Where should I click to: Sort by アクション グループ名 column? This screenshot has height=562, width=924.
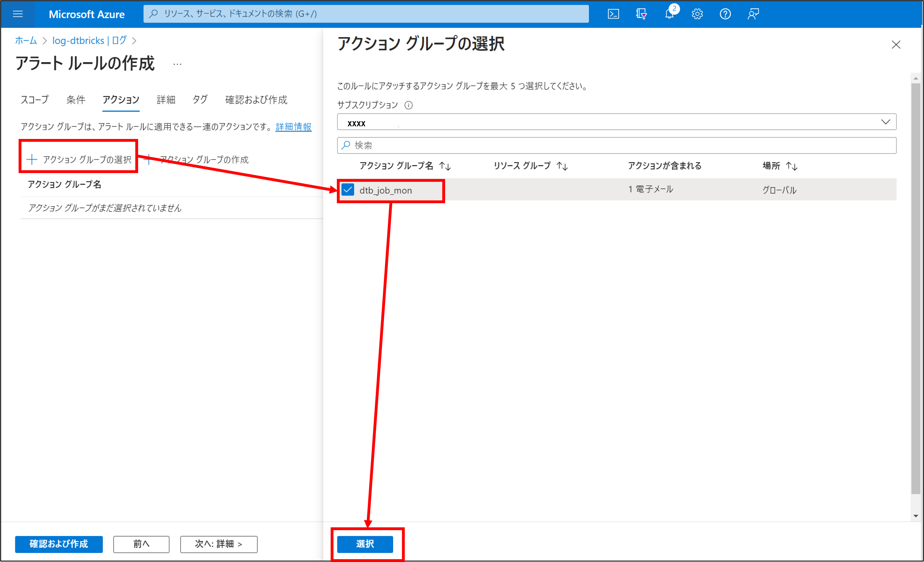[x=445, y=166]
